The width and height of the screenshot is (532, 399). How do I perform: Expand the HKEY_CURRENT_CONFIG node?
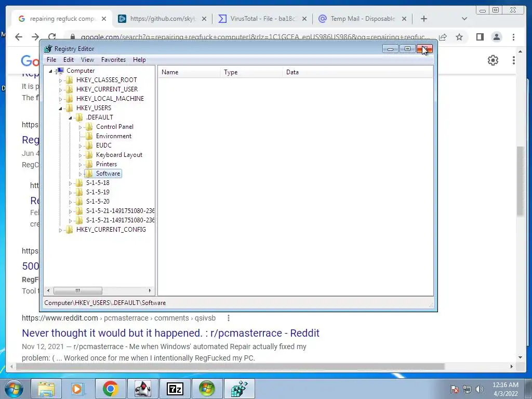click(60, 230)
